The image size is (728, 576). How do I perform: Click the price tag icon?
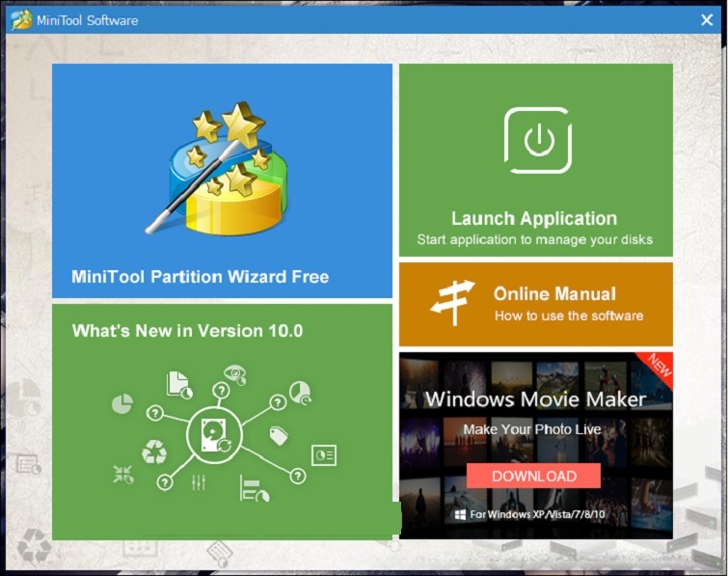[280, 435]
